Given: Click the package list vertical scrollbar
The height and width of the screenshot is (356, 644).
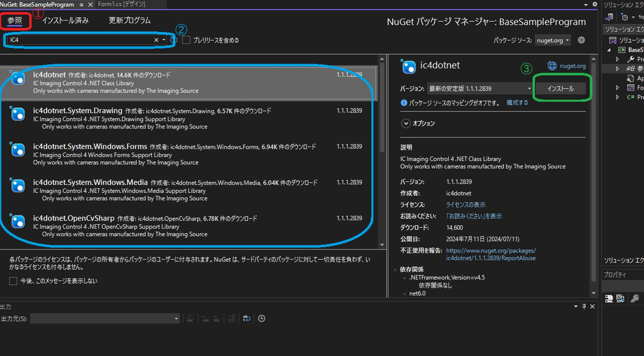Looking at the screenshot, I should pyautogui.click(x=382, y=108).
